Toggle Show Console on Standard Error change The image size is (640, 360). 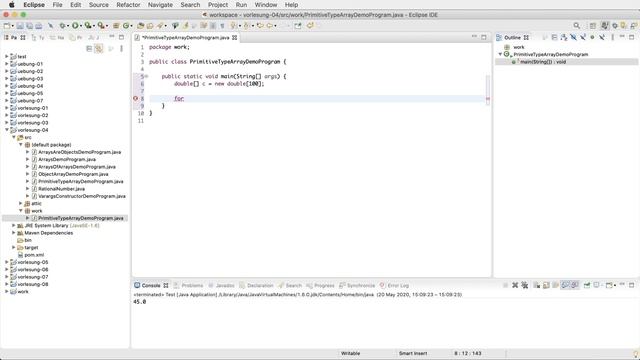click(x=574, y=285)
